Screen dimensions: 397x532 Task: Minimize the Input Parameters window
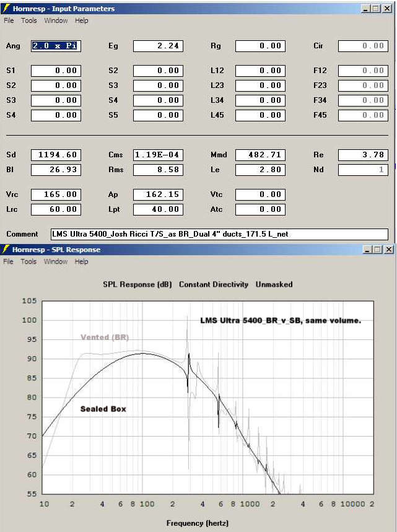tap(365, 9)
